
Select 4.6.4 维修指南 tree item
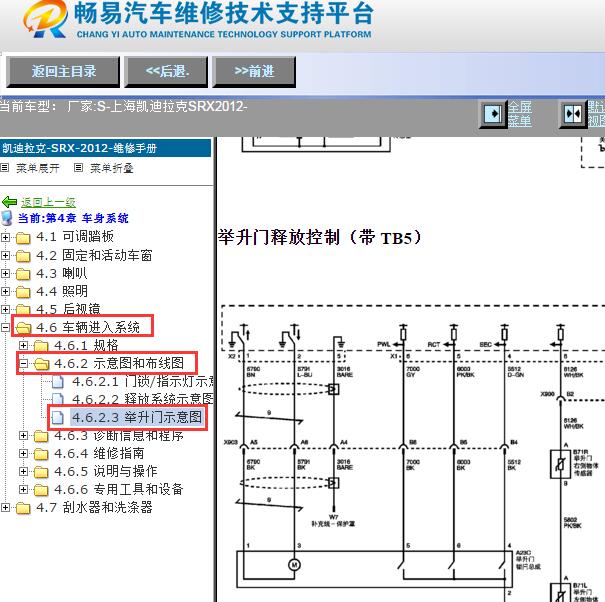[x=99, y=453]
